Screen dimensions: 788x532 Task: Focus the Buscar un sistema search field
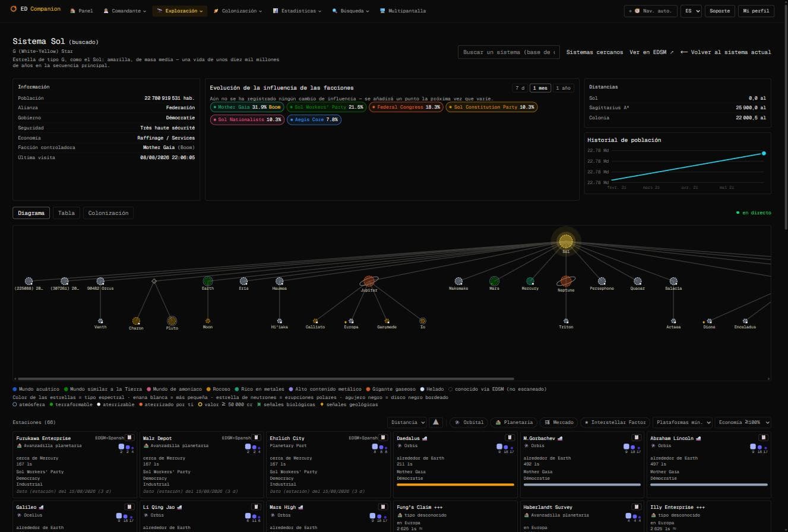pyautogui.click(x=509, y=52)
